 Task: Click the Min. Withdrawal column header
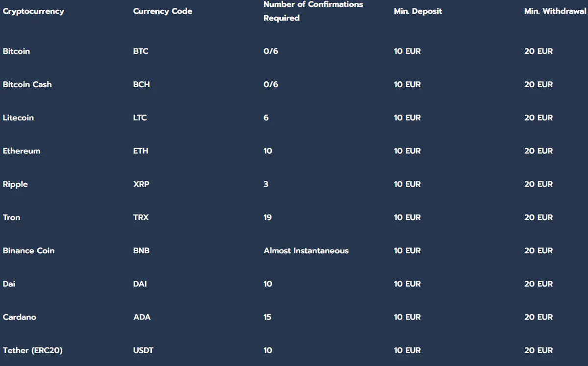555,11
